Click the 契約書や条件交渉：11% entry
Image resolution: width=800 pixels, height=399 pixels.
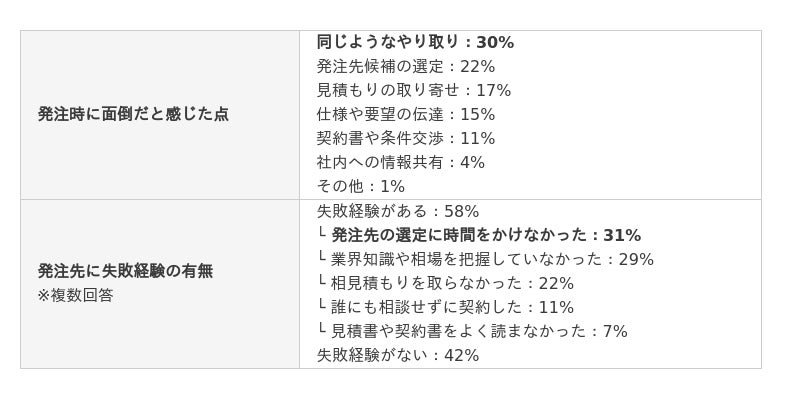[406, 138]
